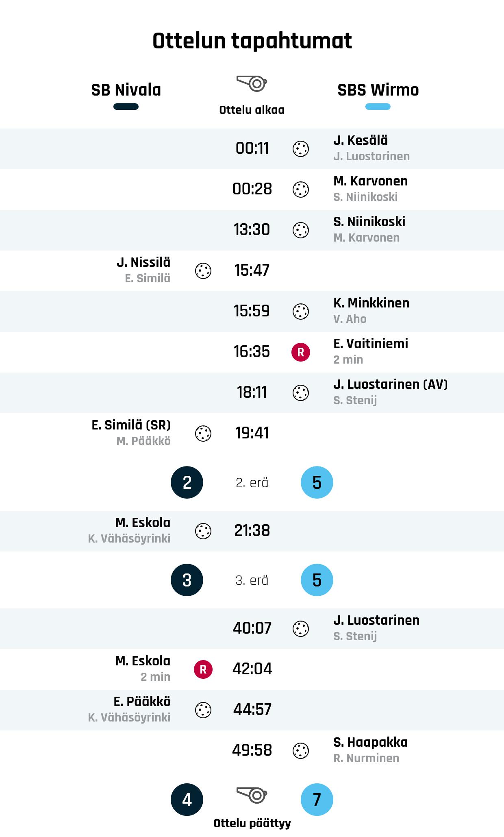Click the goal ball icon at 44:57
The image size is (504, 837).
pos(203,710)
